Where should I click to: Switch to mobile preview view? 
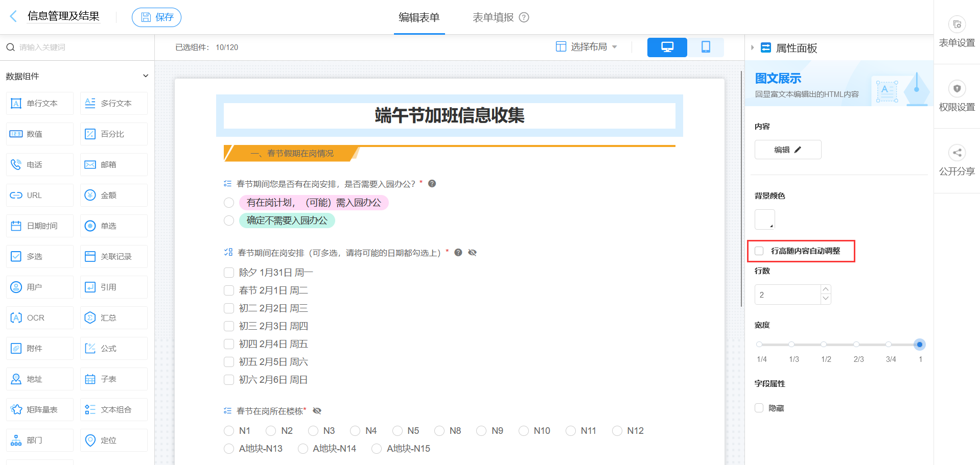click(x=706, y=47)
